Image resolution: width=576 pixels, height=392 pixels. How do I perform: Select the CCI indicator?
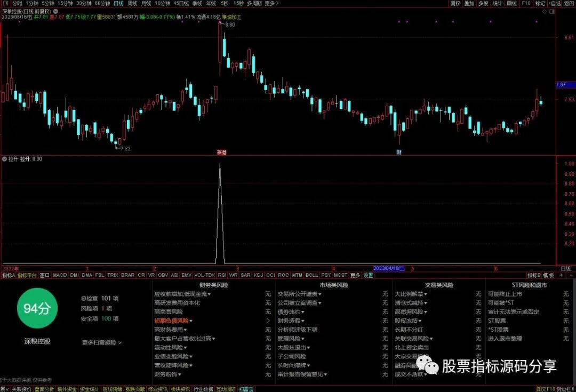point(271,275)
